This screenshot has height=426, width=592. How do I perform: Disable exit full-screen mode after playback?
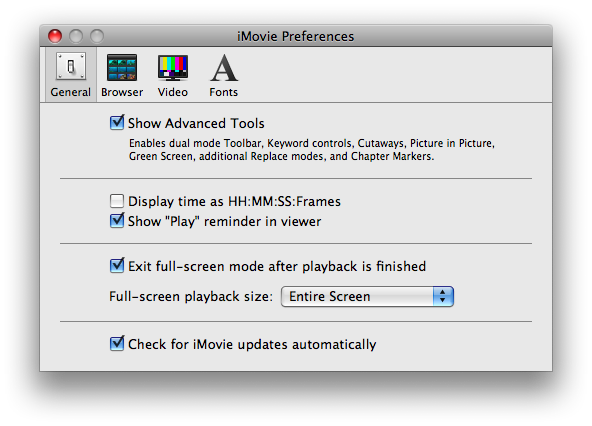[x=117, y=265]
